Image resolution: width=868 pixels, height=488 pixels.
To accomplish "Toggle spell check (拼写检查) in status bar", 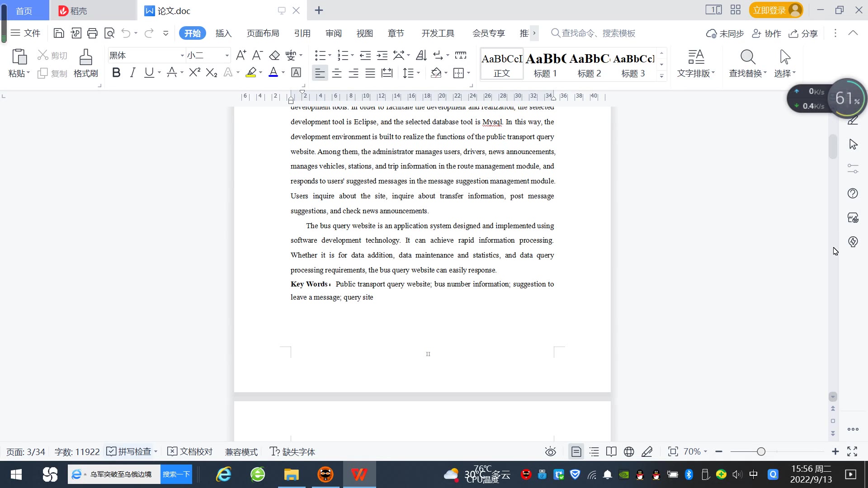I will pos(129,451).
